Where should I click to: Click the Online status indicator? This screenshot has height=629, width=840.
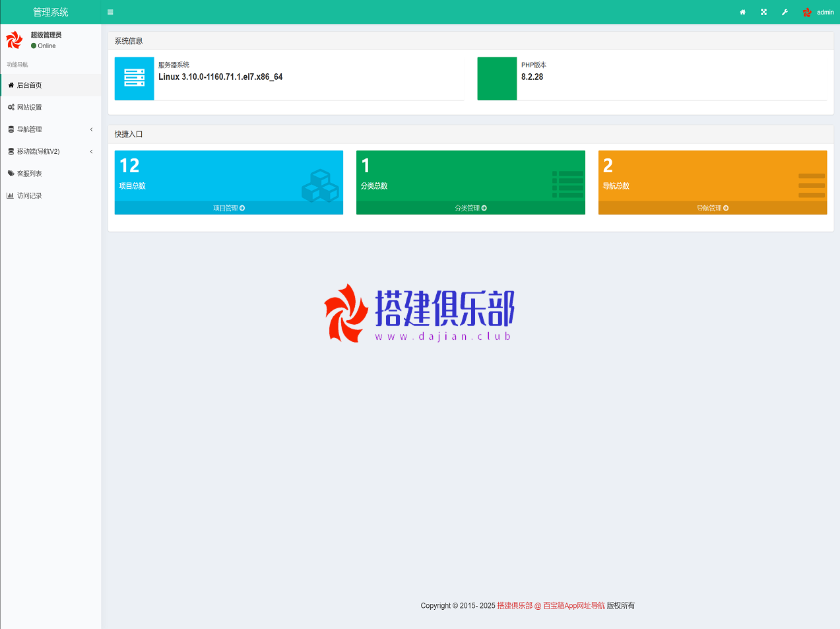(x=44, y=46)
